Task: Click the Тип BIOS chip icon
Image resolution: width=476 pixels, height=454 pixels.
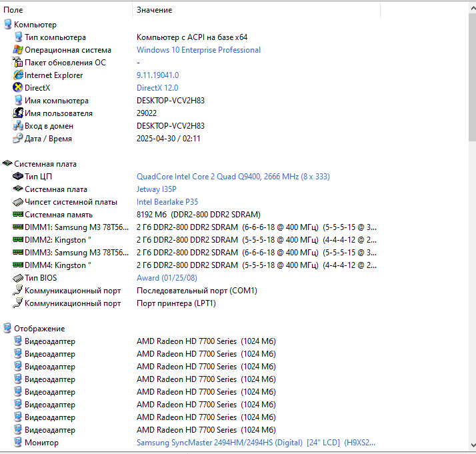Action: pos(18,278)
